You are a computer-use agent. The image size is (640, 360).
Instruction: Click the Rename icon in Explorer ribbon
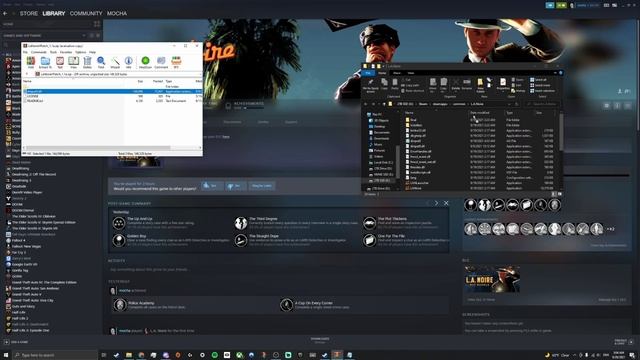[x=467, y=84]
